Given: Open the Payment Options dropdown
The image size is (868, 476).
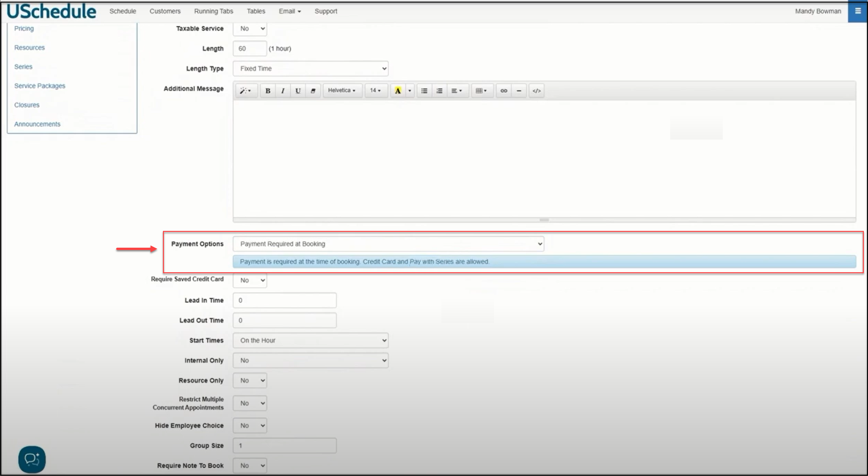Looking at the screenshot, I should tap(388, 244).
